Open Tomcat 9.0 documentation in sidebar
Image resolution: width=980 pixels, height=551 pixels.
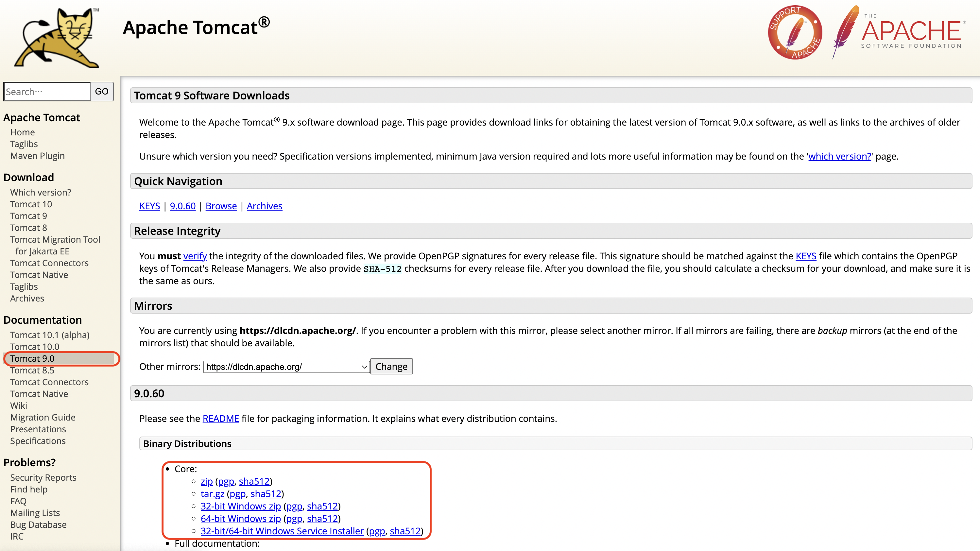point(32,358)
